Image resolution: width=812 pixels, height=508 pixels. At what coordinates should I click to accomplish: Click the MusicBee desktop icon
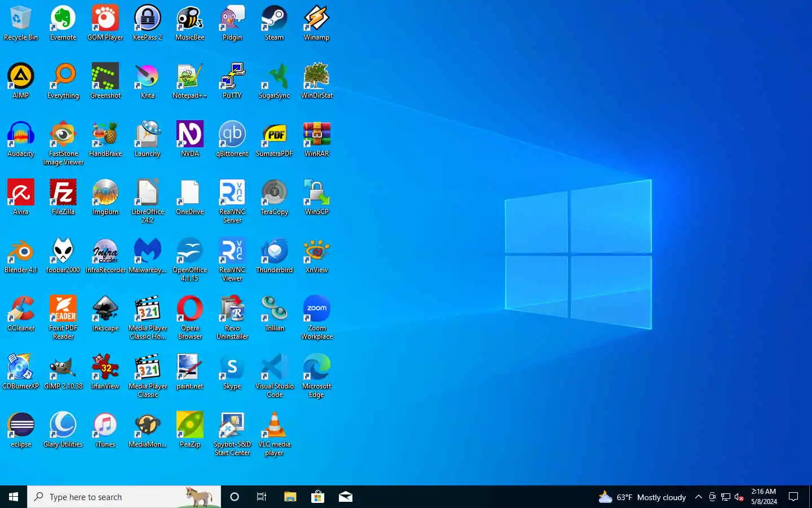coord(190,23)
